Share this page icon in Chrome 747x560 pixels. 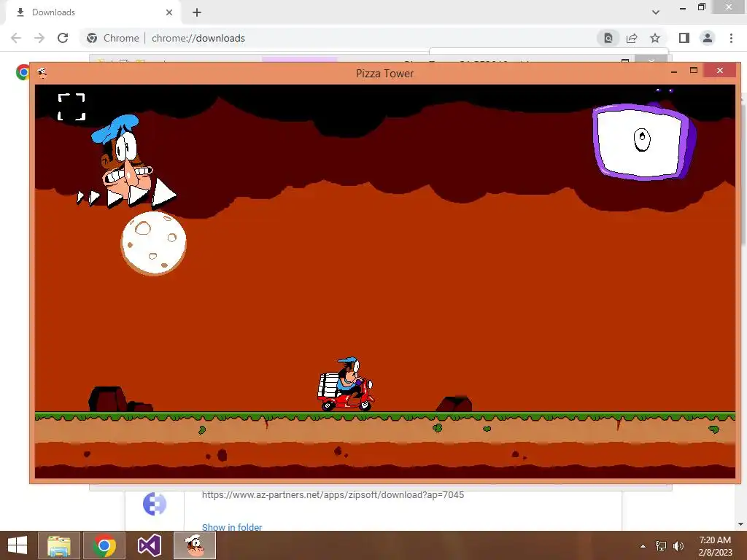point(632,38)
